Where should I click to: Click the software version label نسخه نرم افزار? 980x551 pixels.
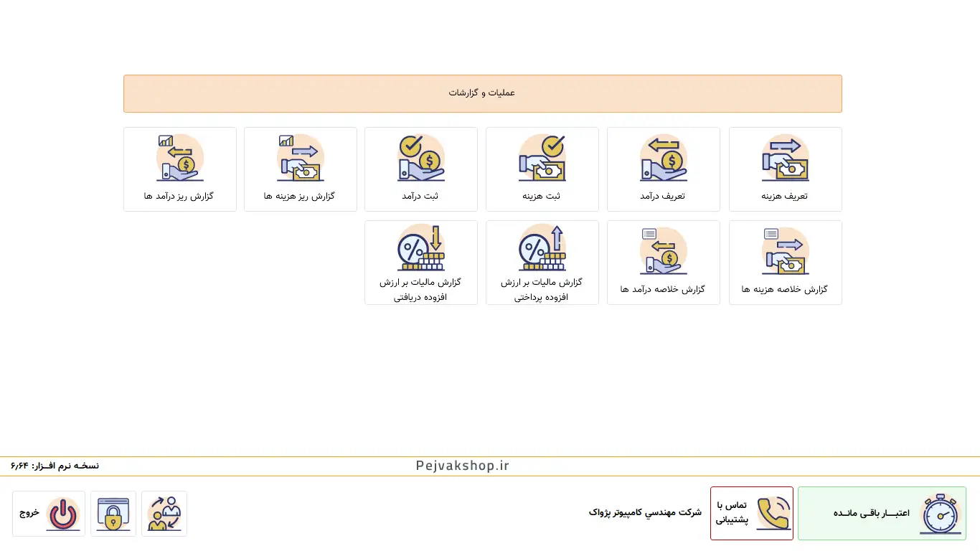pyautogui.click(x=55, y=466)
